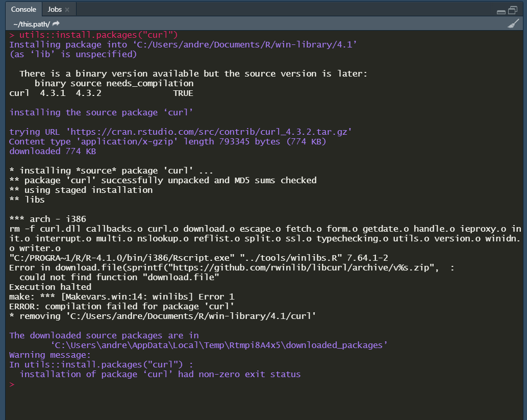Click the 'Execution halted' line
Image resolution: width=527 pixels, height=420 pixels.
coord(50,287)
